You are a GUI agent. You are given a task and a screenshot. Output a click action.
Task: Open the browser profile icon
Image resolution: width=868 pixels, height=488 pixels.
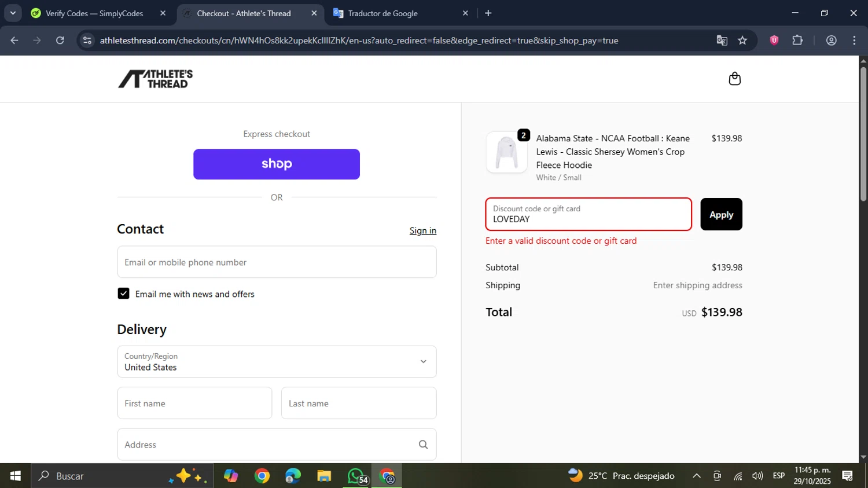tap(832, 41)
